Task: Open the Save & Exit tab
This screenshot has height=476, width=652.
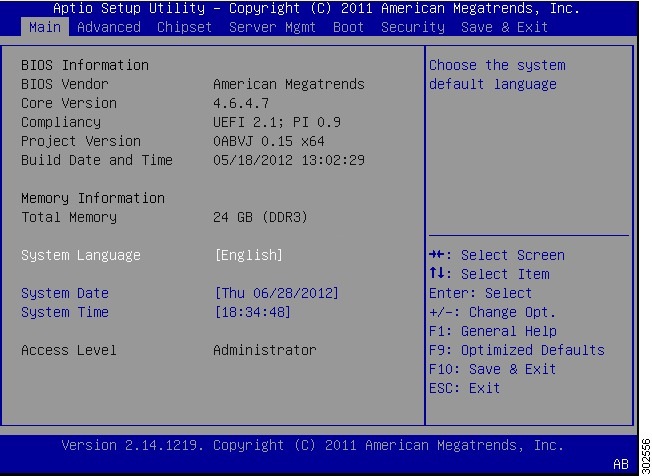Action: (504, 27)
